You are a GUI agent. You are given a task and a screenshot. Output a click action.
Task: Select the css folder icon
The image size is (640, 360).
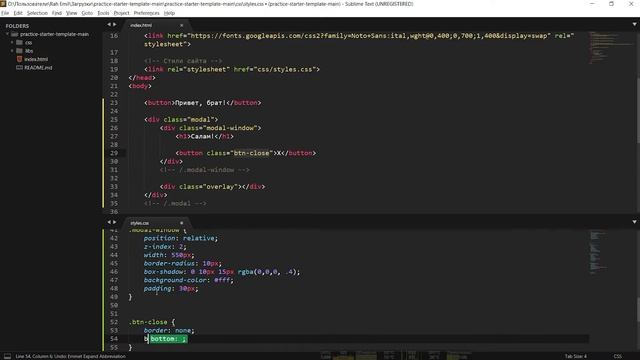click(x=19, y=42)
